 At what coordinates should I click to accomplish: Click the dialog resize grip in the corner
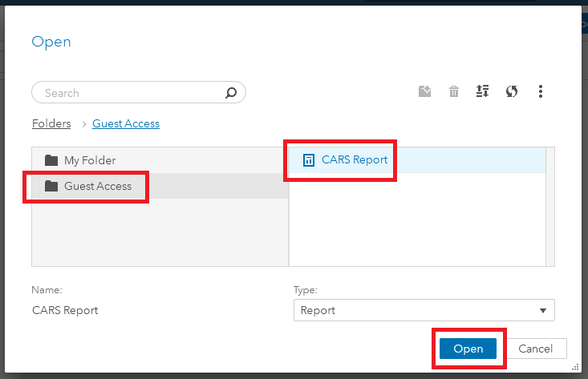point(575,367)
